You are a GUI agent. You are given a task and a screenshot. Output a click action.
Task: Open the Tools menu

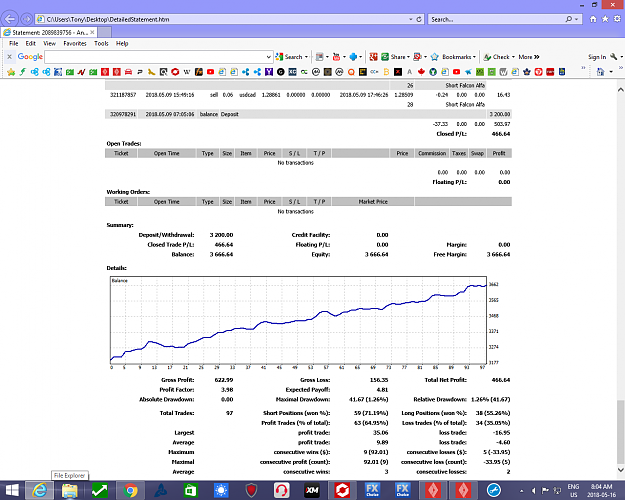tap(101, 43)
